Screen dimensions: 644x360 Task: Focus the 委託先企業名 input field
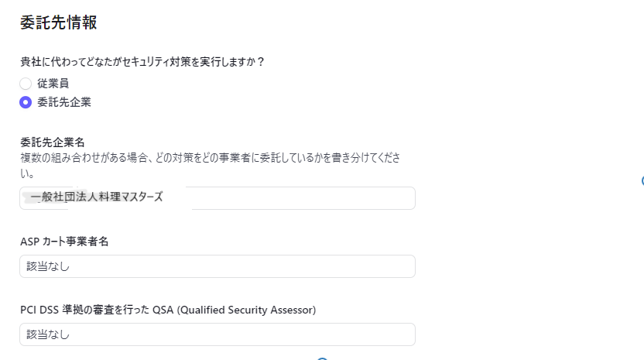point(294,198)
